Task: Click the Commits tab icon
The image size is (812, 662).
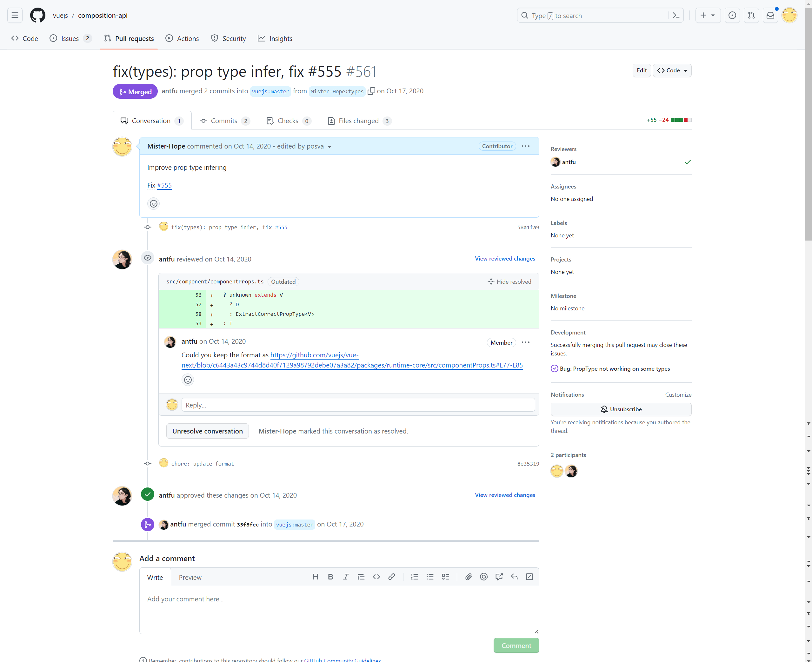Action: 203,121
